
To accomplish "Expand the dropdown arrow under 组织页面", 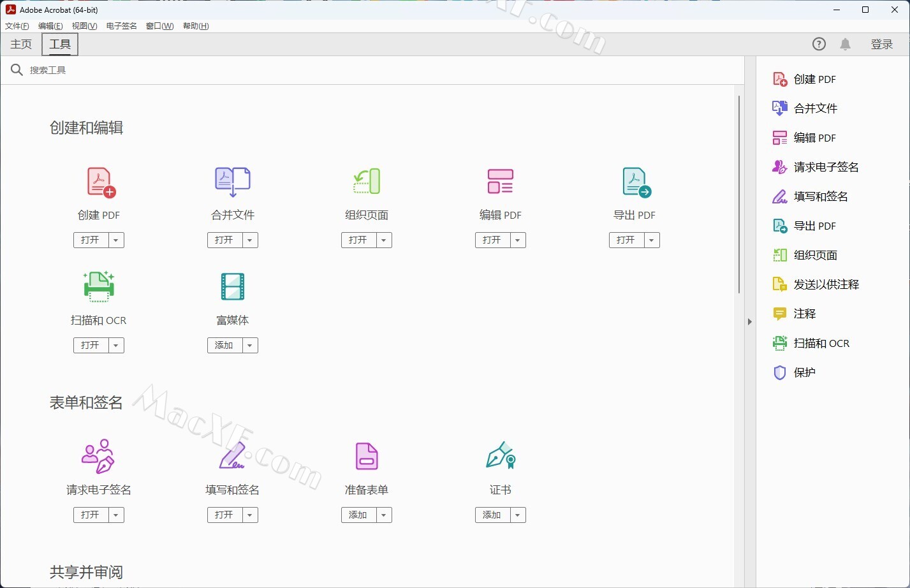I will pyautogui.click(x=384, y=240).
